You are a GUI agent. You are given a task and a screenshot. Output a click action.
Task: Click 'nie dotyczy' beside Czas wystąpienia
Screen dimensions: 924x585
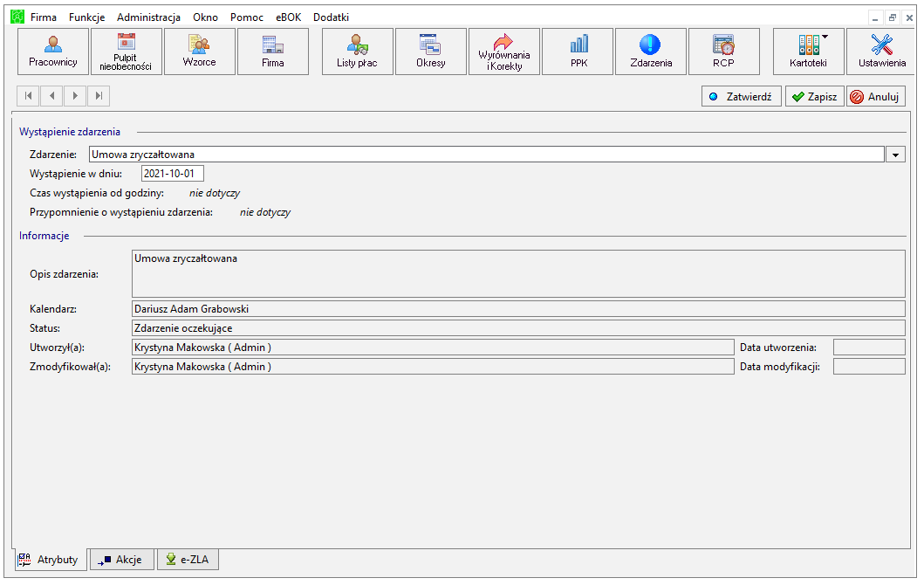click(215, 193)
